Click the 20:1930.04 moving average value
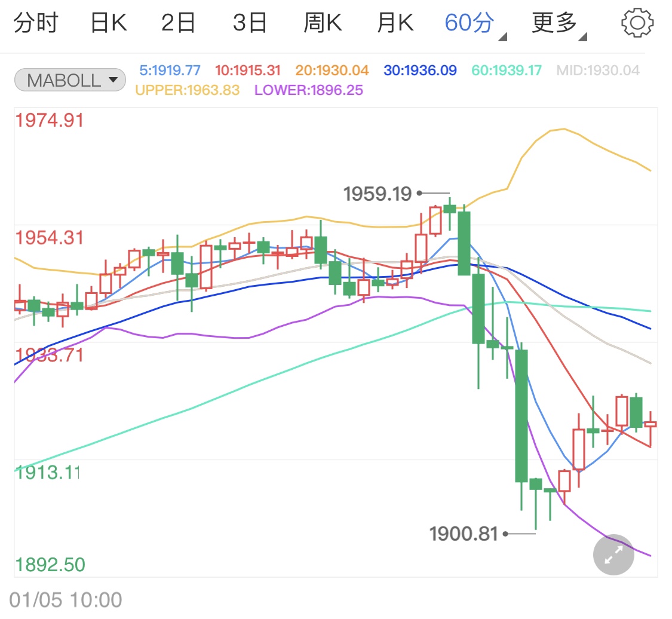 tap(332, 71)
